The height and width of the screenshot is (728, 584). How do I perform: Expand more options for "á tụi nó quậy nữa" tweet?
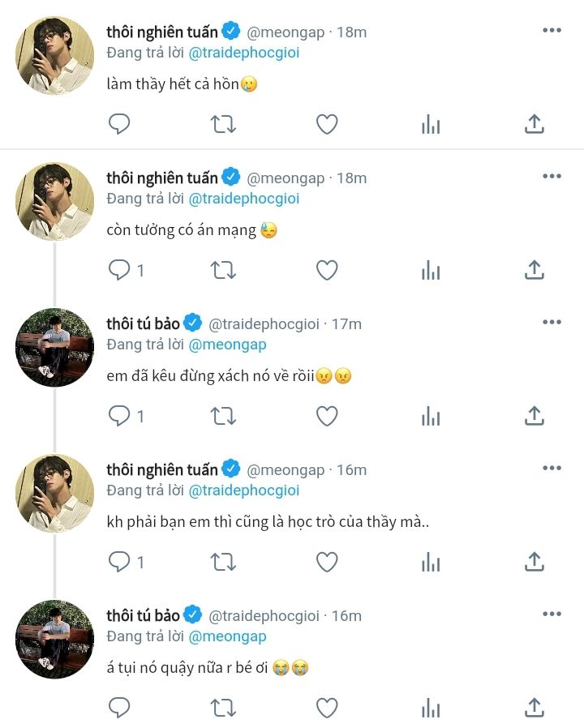552,615
